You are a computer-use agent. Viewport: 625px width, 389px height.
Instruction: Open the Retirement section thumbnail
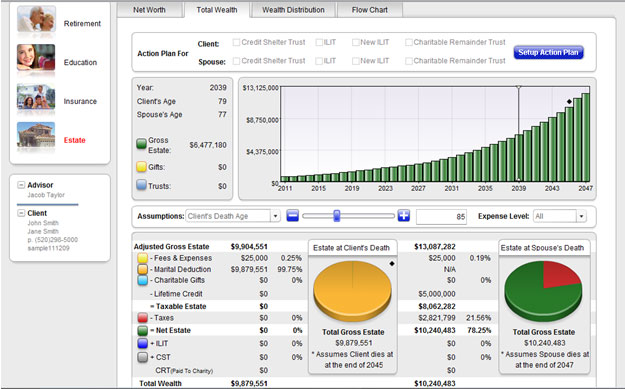click(x=36, y=19)
